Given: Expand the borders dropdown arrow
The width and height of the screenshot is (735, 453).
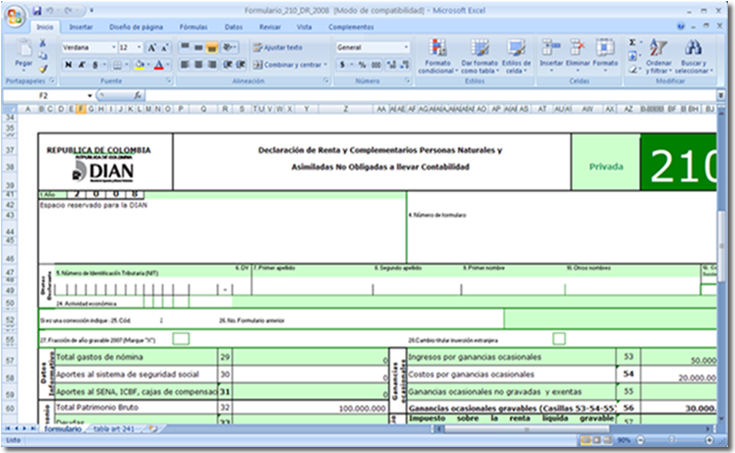Looking at the screenshot, I should pyautogui.click(x=126, y=65).
